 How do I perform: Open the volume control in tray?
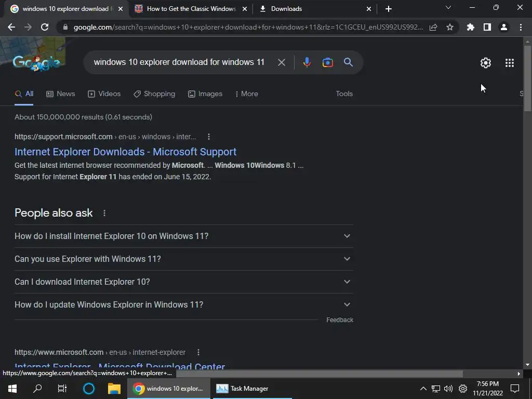[x=448, y=389]
